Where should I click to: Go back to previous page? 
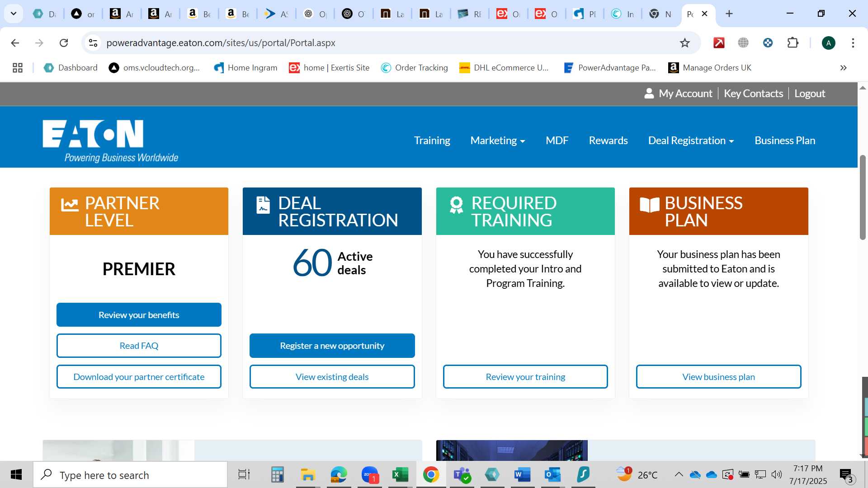point(15,43)
